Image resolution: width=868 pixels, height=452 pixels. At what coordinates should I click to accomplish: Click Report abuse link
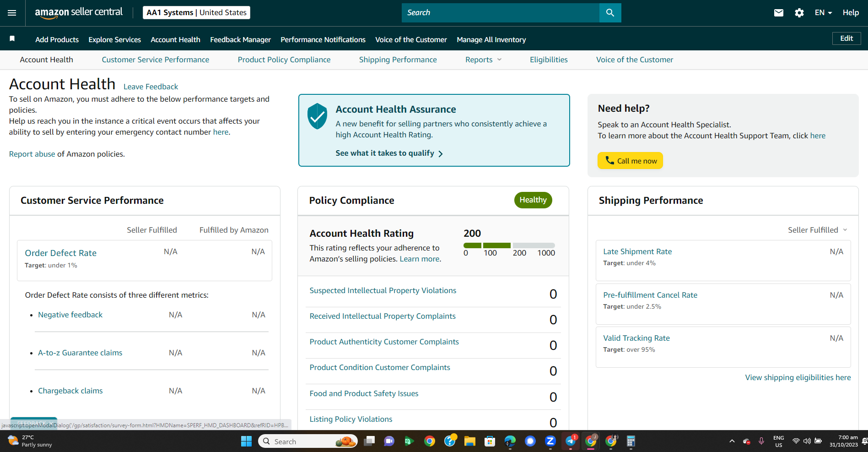coord(32,154)
